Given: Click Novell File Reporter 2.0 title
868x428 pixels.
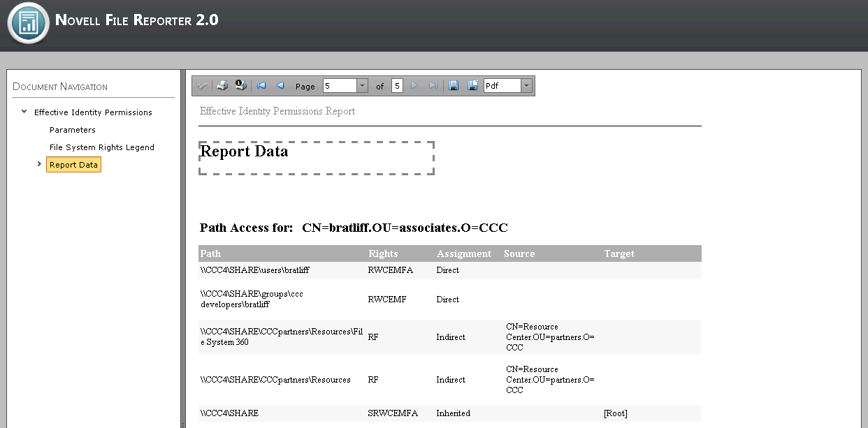Looking at the screenshot, I should pyautogui.click(x=137, y=20).
